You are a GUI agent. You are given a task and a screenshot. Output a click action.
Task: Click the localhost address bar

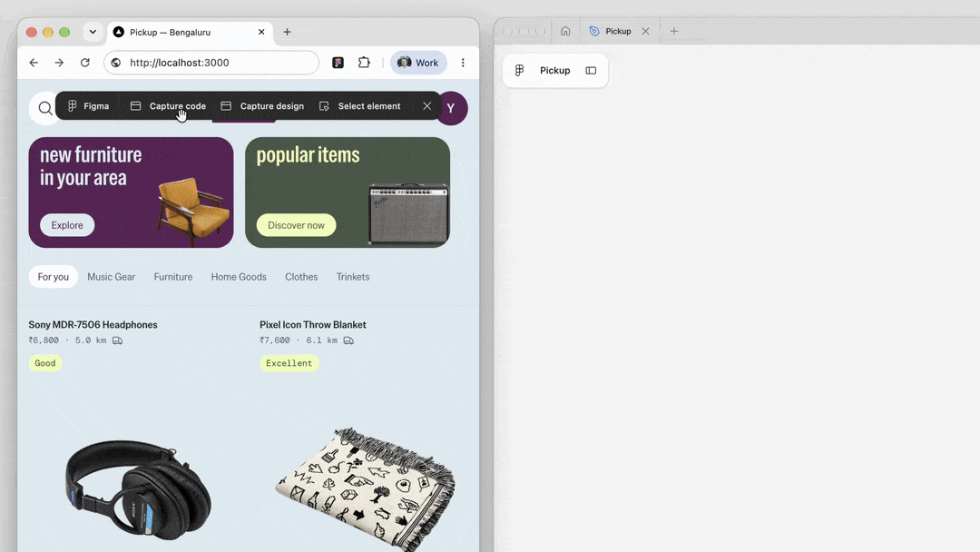(x=211, y=63)
